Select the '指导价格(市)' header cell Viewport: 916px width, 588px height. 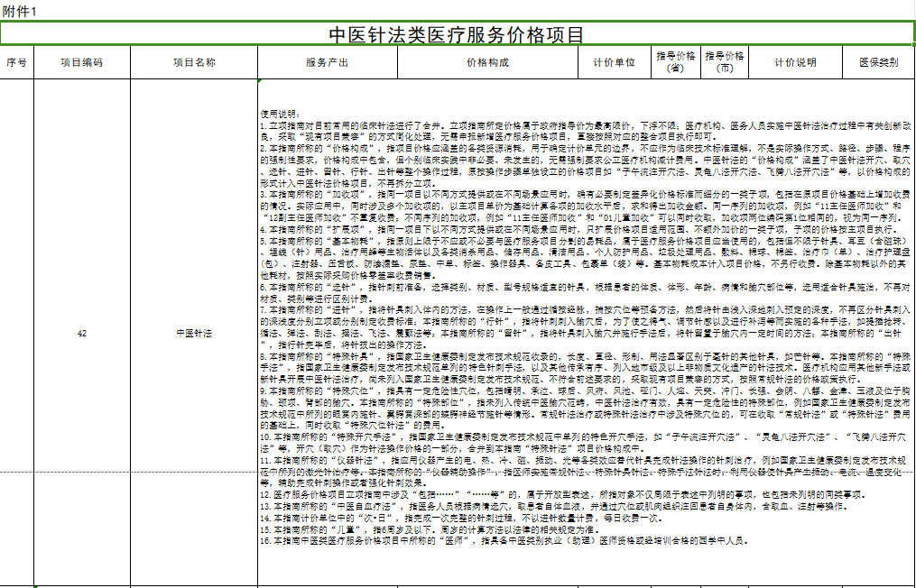point(724,62)
